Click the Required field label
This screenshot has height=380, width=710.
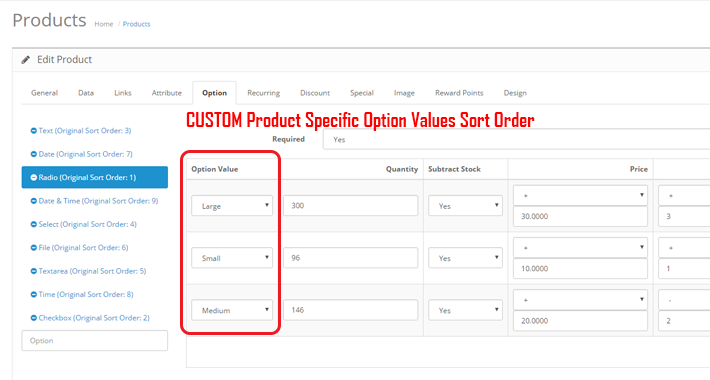tap(288, 139)
